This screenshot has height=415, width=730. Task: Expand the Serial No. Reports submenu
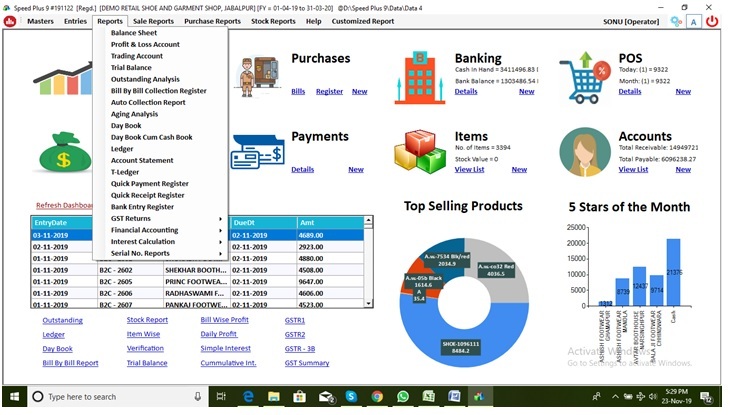(165, 254)
